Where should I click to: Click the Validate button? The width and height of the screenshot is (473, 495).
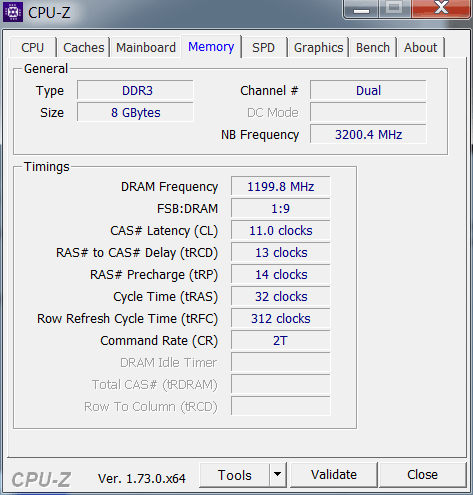(334, 475)
